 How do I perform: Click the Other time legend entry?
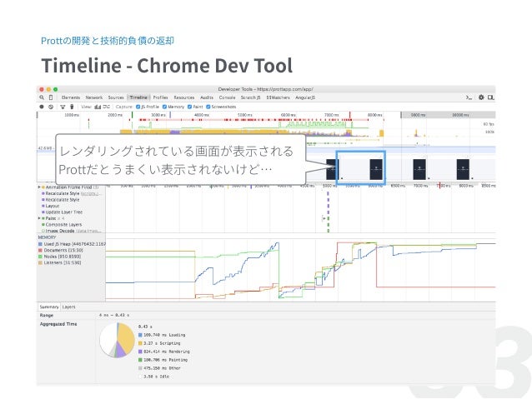[x=159, y=368]
